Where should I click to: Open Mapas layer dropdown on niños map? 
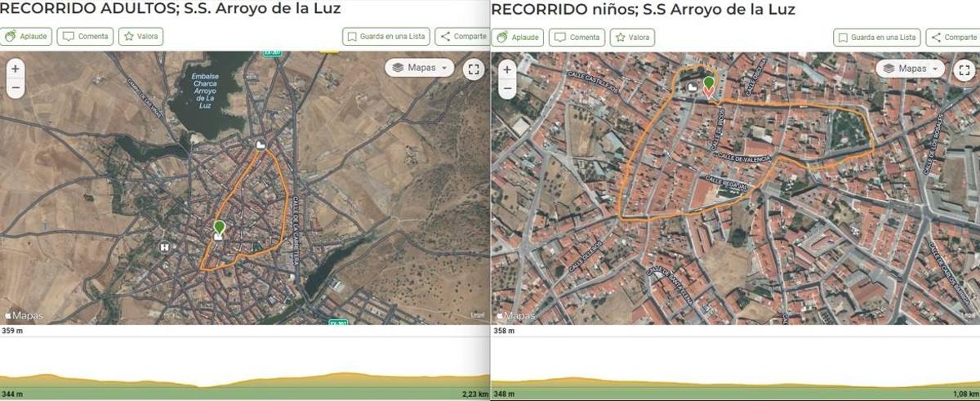coord(911,69)
